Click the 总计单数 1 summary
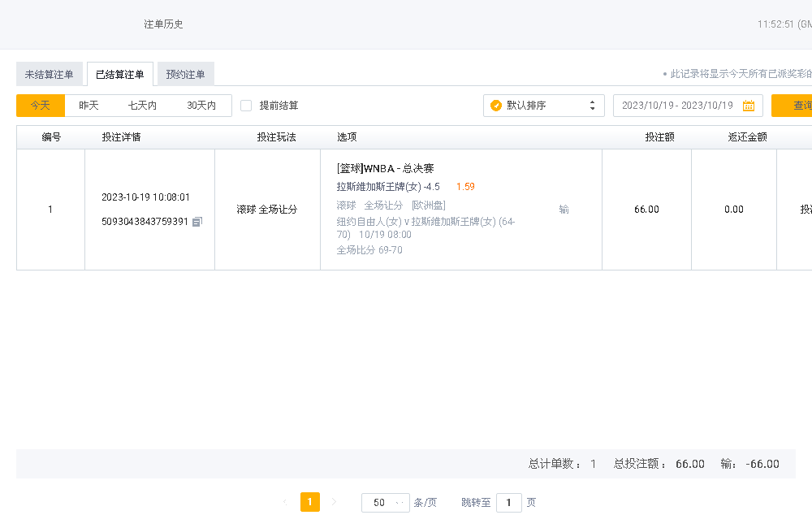812x528 pixels. coord(562,464)
